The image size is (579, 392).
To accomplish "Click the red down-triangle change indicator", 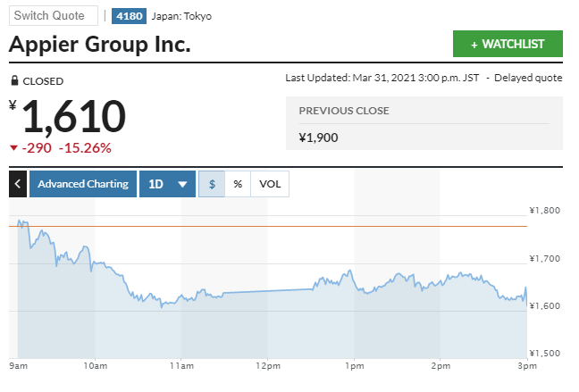I will [x=13, y=148].
